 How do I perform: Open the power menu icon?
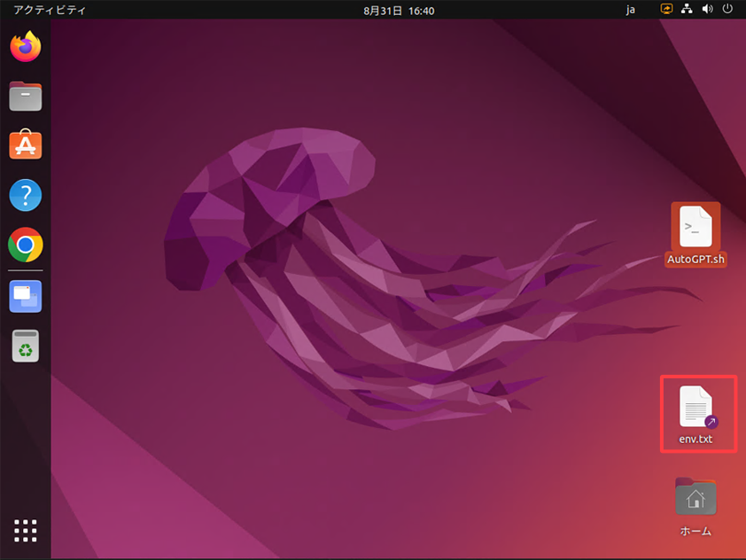coord(727,10)
